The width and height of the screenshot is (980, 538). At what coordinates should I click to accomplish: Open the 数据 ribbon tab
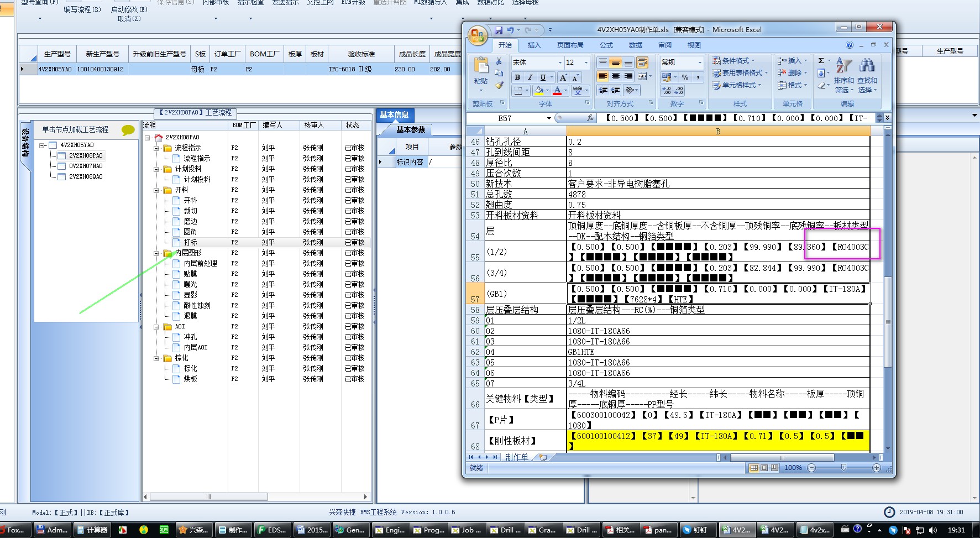coord(636,45)
